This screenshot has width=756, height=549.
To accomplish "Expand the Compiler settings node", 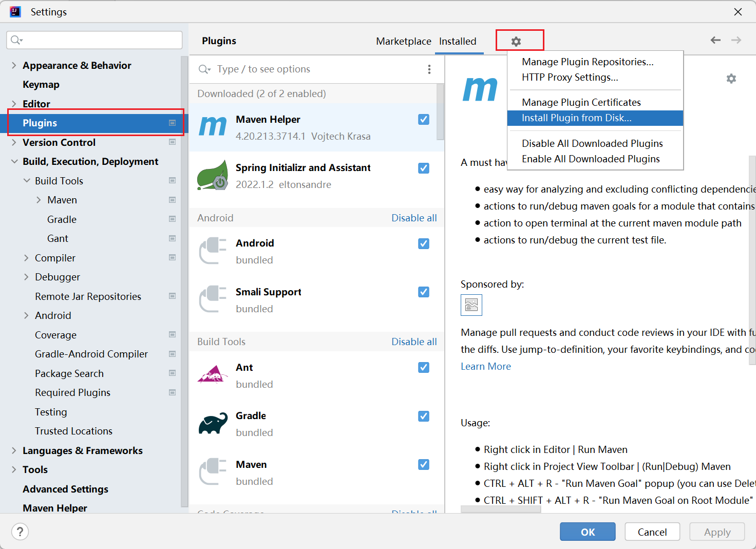I will pos(27,258).
